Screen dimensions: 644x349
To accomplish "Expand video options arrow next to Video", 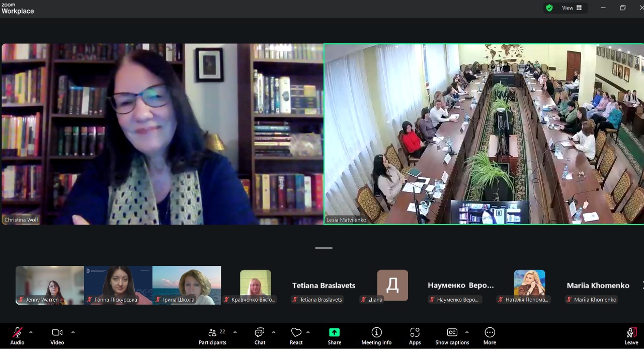I will (73, 332).
